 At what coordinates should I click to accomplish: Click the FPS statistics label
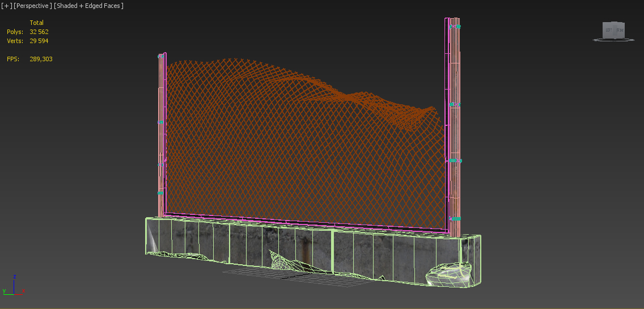pyautogui.click(x=12, y=59)
